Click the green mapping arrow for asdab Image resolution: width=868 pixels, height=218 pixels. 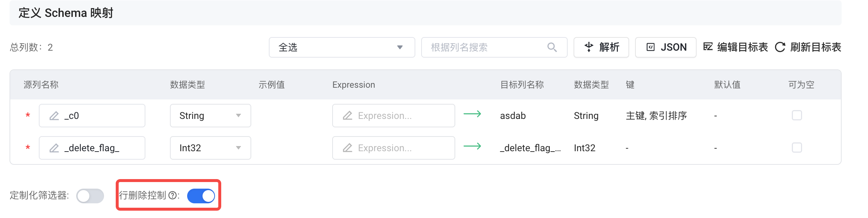coord(472,114)
